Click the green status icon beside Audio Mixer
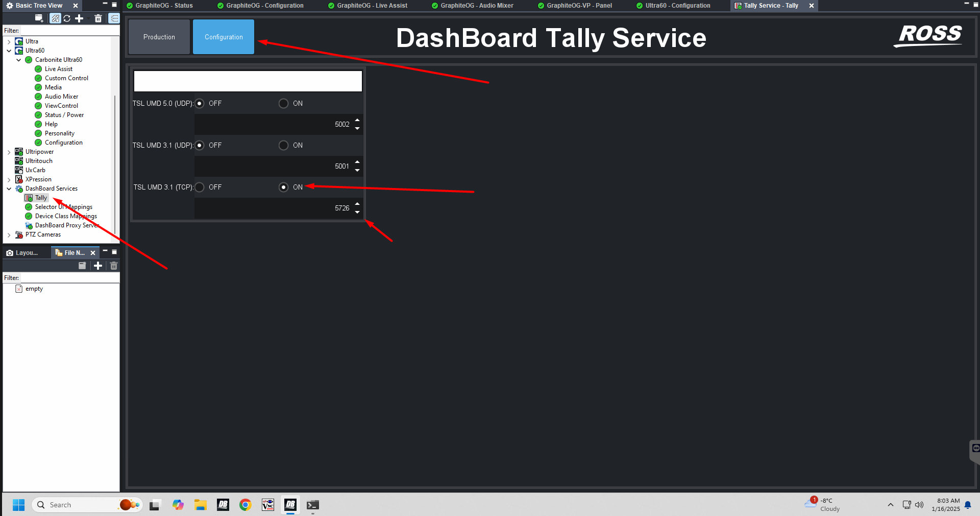The height and width of the screenshot is (516, 980). tap(38, 97)
